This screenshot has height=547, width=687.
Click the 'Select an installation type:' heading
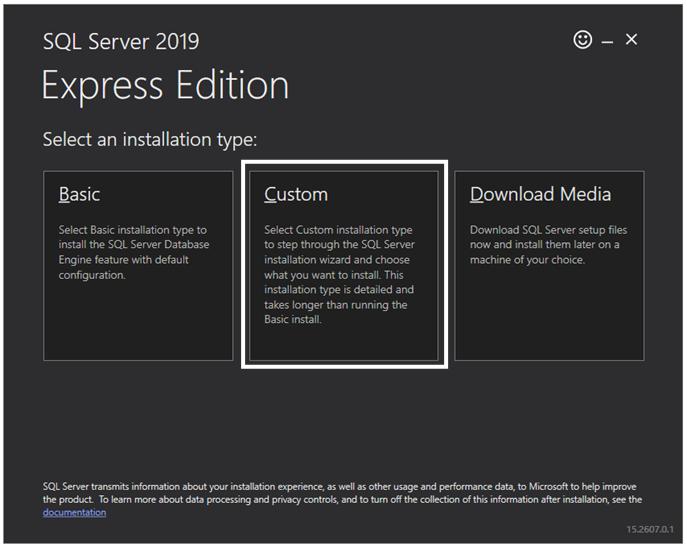(150, 140)
